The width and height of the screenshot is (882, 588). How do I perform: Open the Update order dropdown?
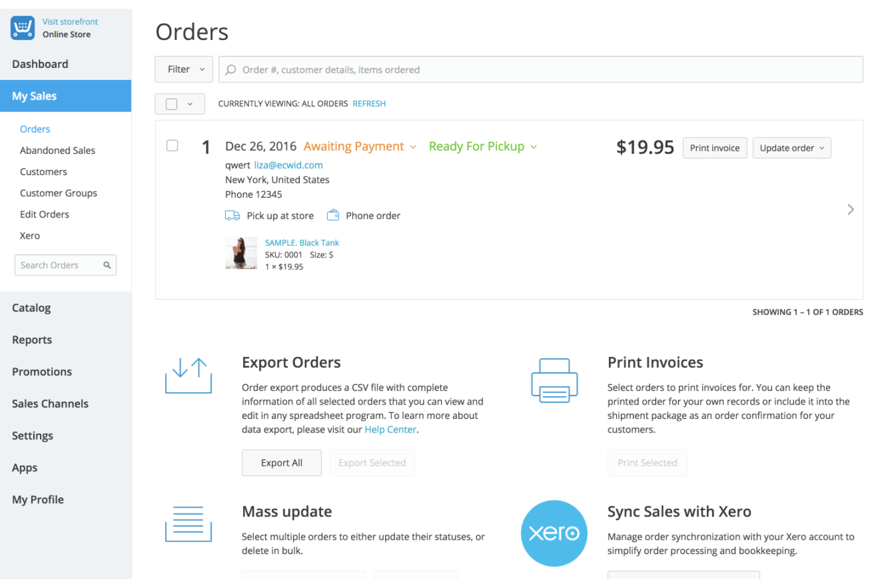pos(791,148)
